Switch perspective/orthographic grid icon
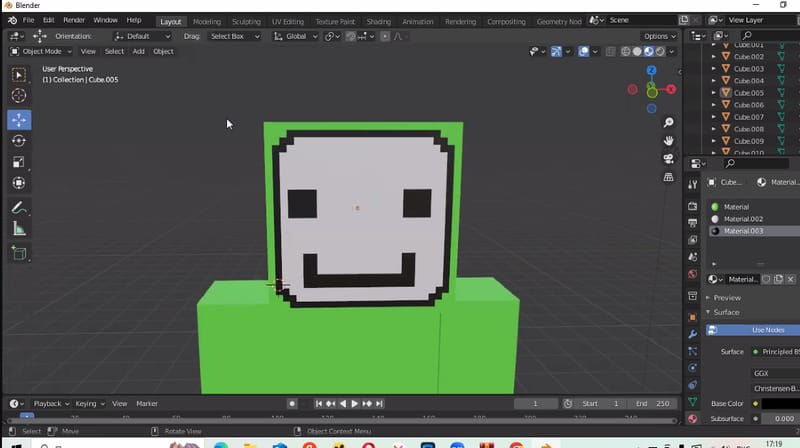800x448 pixels. 668,177
